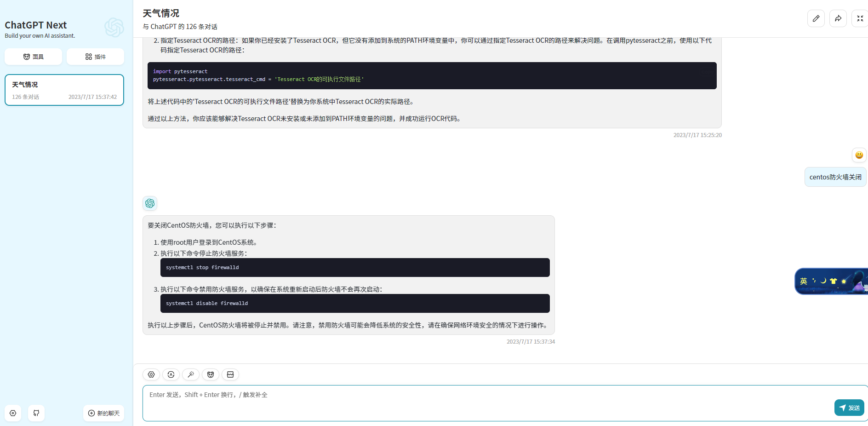Click 'Build your own AI assistant.' tagline
868x426 pixels.
(40, 36)
